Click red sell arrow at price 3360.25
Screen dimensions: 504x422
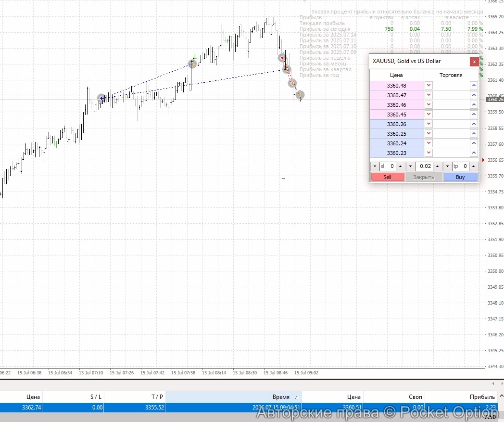click(x=429, y=134)
